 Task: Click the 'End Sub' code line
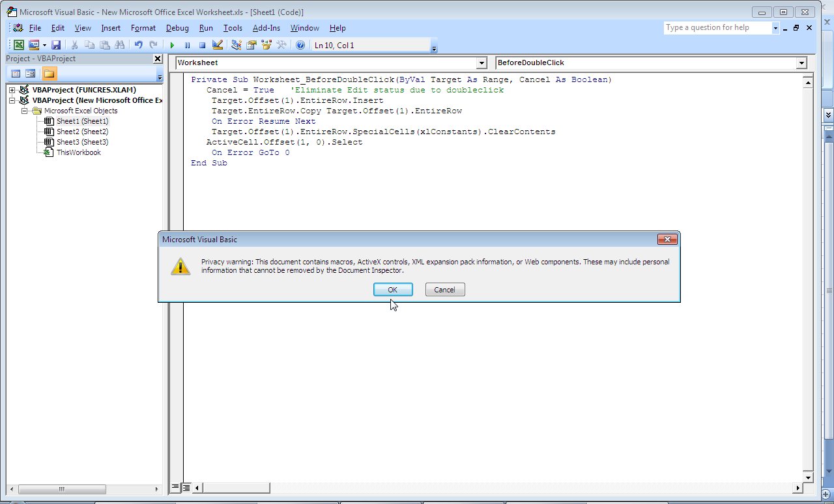point(209,163)
